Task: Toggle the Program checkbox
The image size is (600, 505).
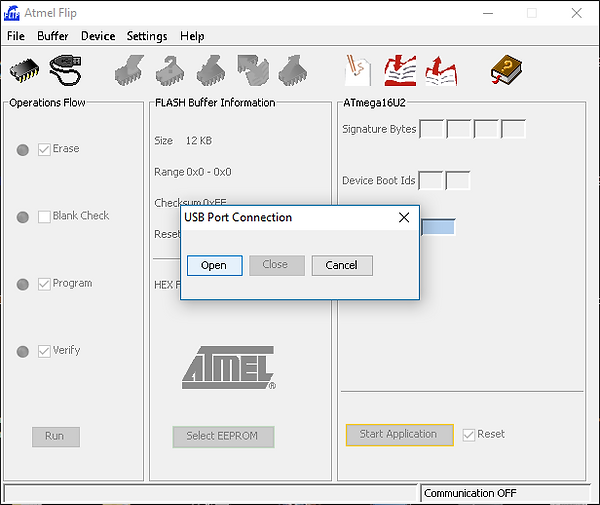Action: tap(44, 284)
